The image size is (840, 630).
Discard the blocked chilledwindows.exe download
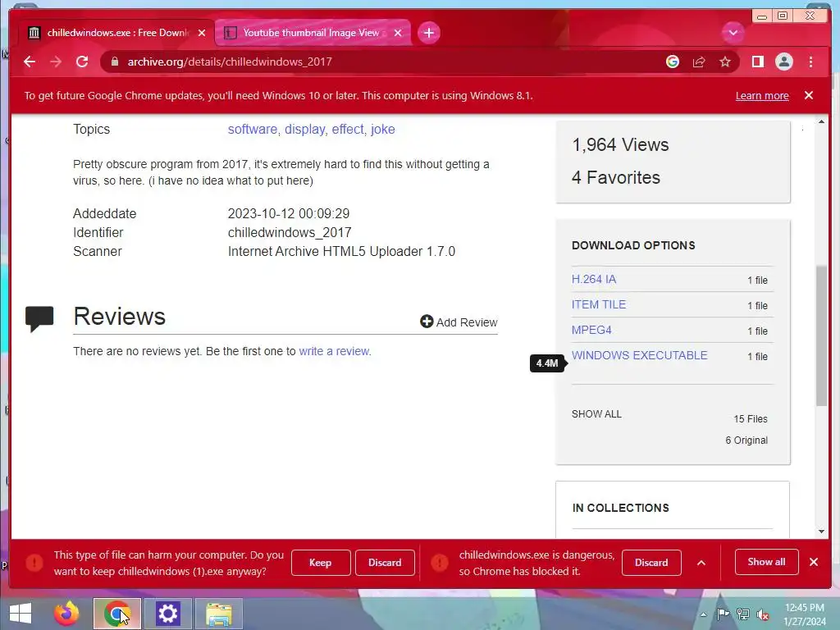coord(651,563)
